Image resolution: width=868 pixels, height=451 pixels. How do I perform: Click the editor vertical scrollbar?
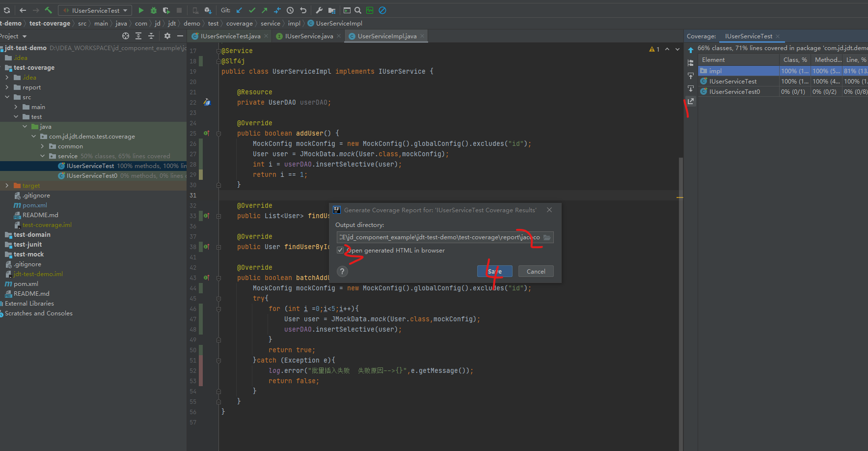(680, 304)
